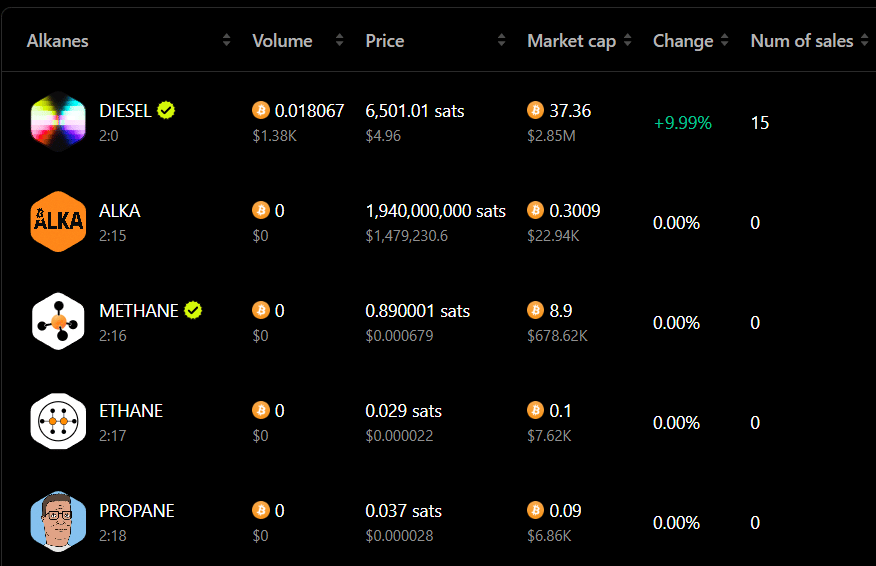Select the Num of sales header

802,41
